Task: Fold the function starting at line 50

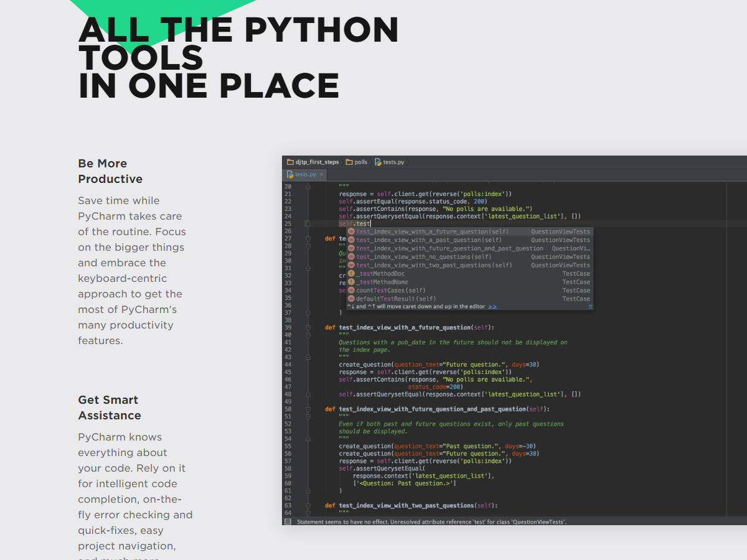Action: (308, 409)
